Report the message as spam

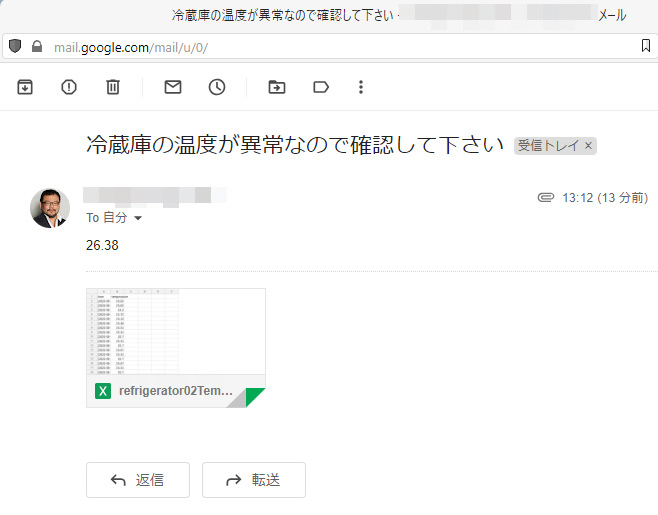pyautogui.click(x=69, y=87)
